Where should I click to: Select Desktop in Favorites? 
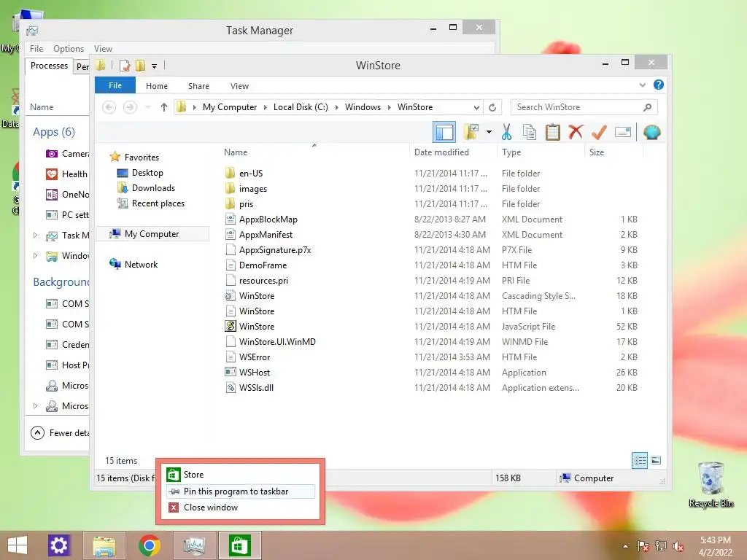pyautogui.click(x=147, y=173)
